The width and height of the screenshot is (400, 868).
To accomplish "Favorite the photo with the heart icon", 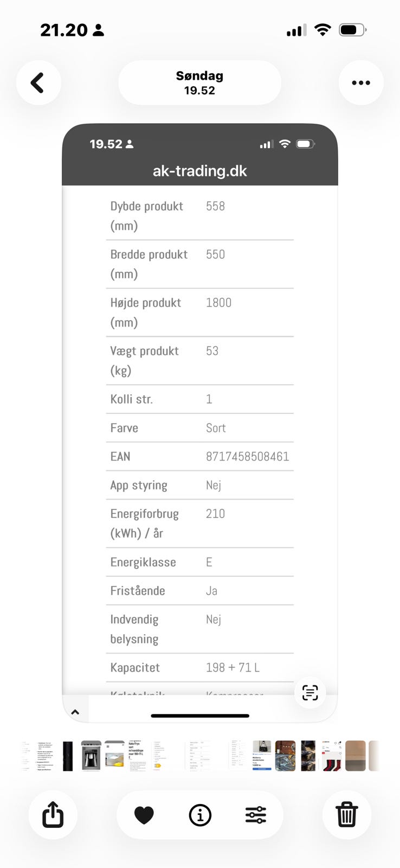I will [144, 815].
